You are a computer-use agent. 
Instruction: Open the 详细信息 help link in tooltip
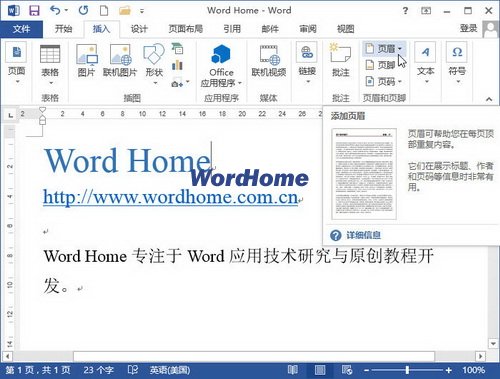click(363, 235)
